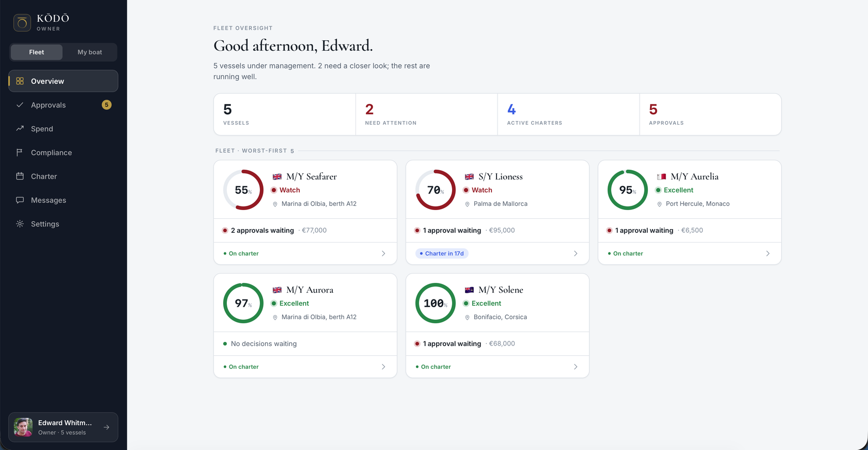Click the Seafarer Watch status indicator

[x=286, y=190]
